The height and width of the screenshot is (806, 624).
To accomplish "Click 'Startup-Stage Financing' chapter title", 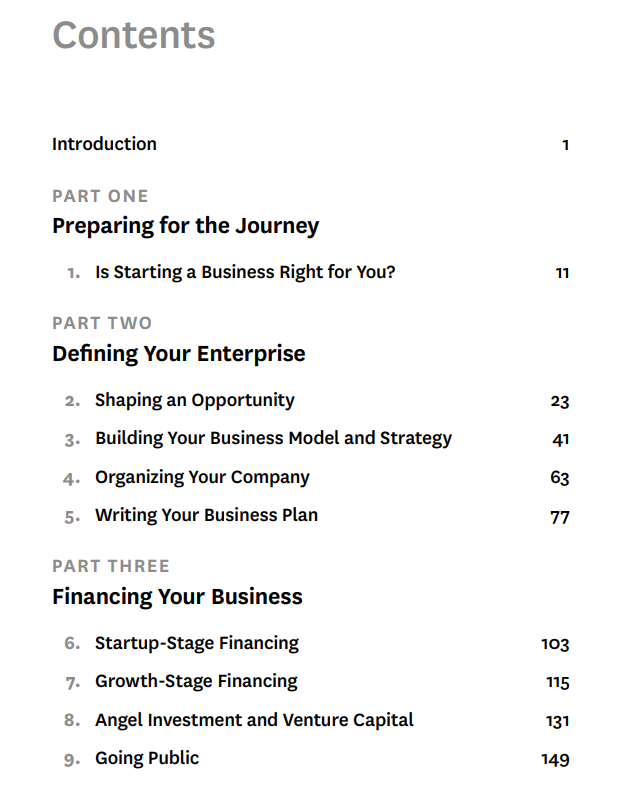I will coord(196,643).
